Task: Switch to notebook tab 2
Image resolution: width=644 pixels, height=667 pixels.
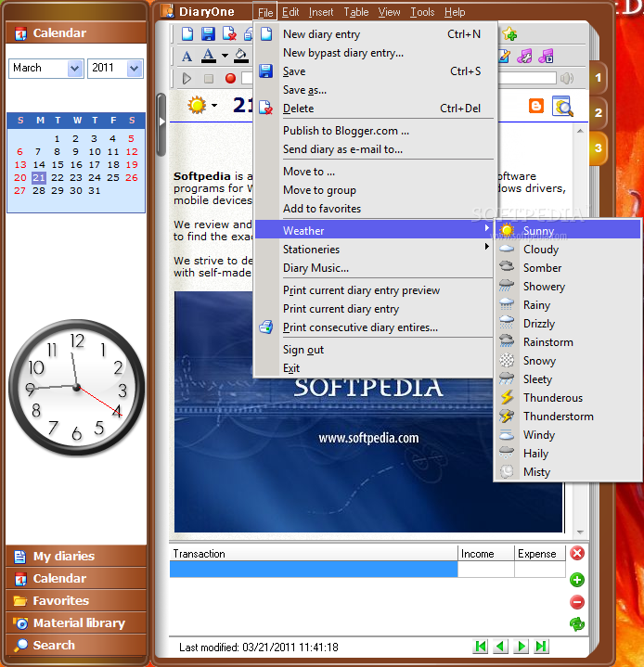Action: pyautogui.click(x=598, y=113)
